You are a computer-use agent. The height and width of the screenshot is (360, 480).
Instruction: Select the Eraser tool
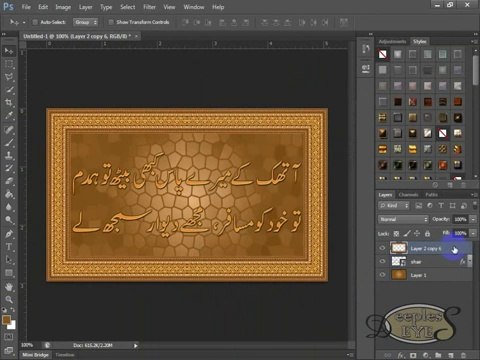pos(9,181)
